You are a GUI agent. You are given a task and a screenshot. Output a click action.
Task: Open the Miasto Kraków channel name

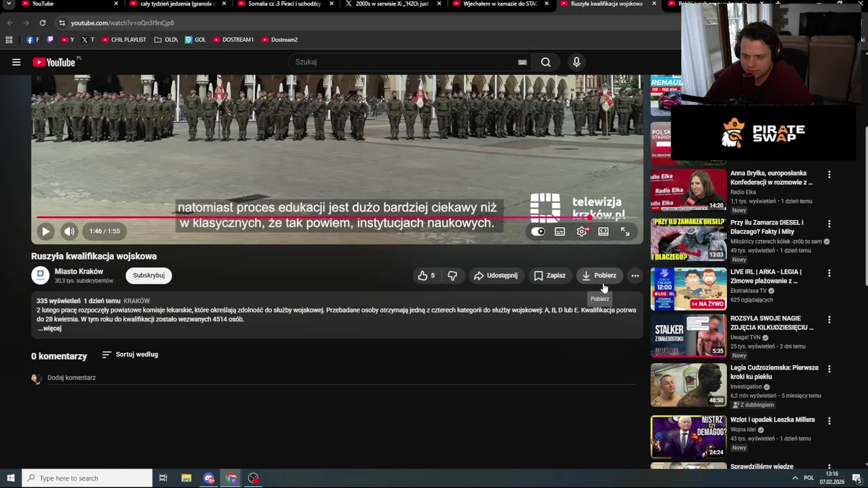tap(79, 271)
